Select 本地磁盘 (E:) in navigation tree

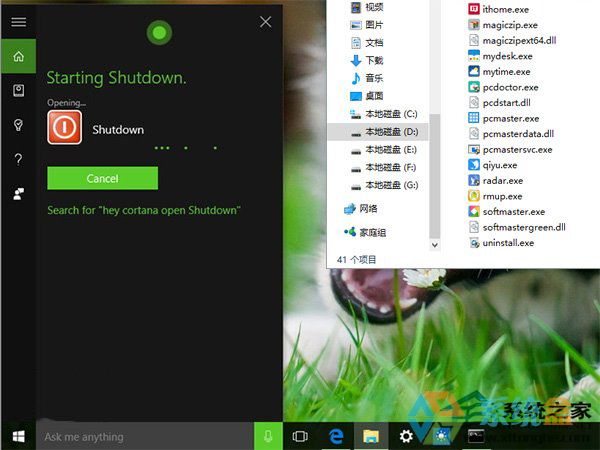coord(384,150)
